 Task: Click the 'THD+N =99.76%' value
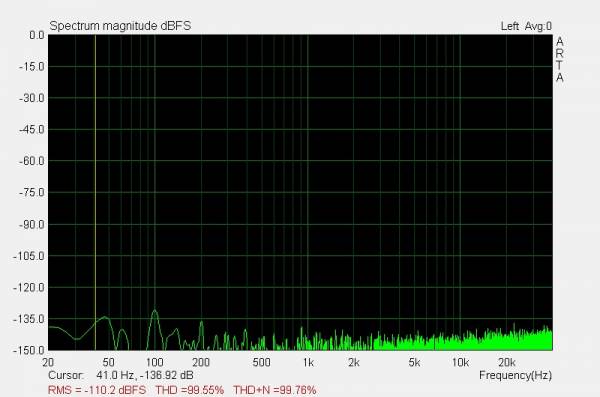(275, 390)
